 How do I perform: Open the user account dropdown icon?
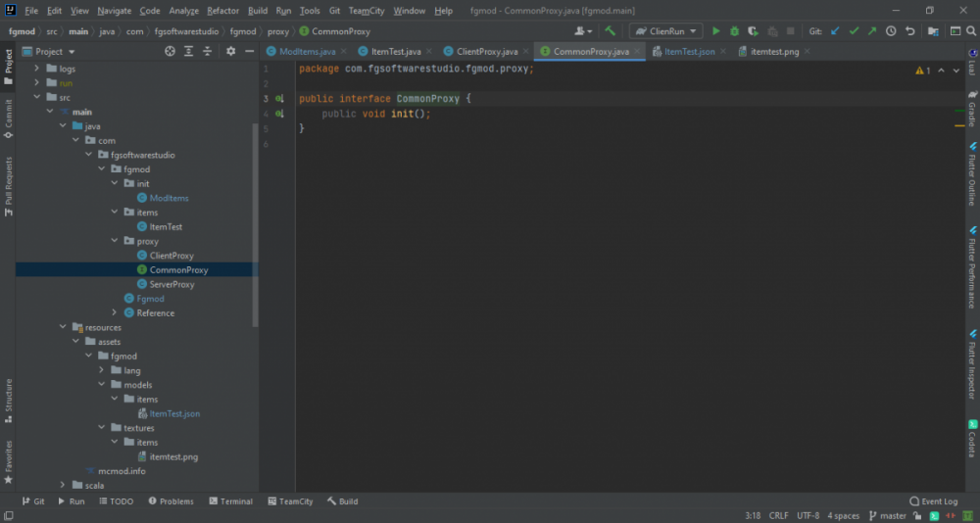[583, 31]
